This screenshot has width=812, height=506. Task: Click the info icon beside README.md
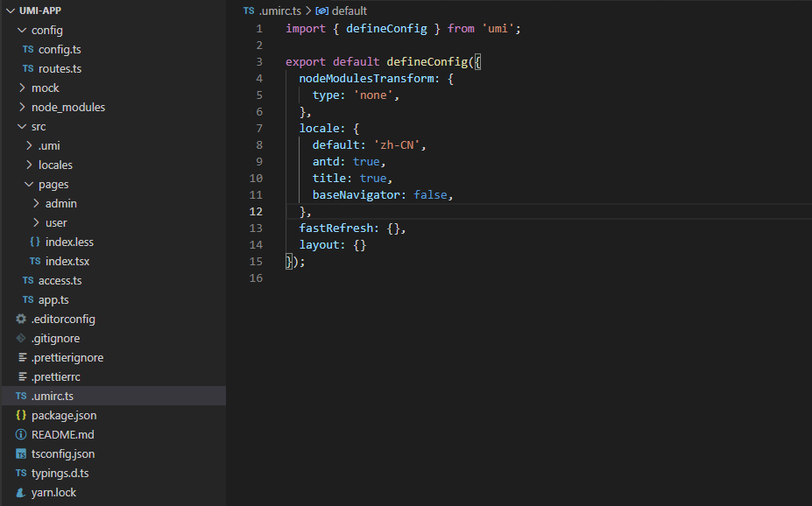point(21,434)
